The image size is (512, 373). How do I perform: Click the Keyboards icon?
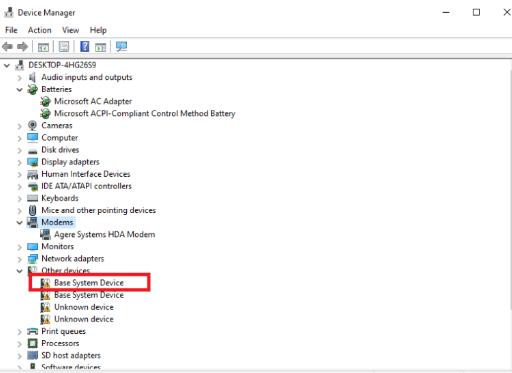(33, 198)
